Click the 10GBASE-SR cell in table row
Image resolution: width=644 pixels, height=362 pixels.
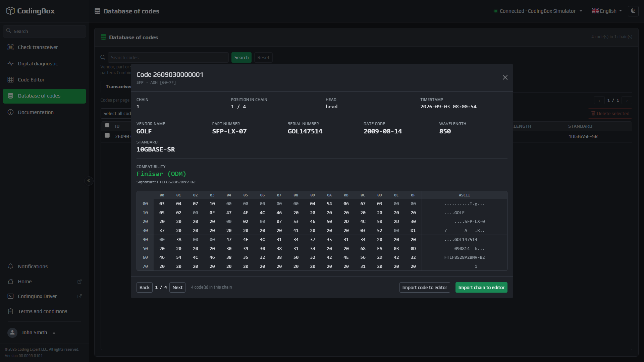[583, 136]
